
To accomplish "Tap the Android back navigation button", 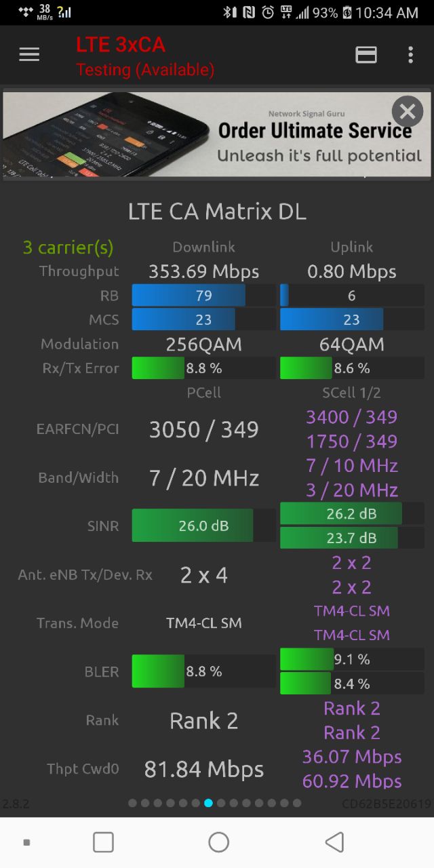I will [334, 842].
